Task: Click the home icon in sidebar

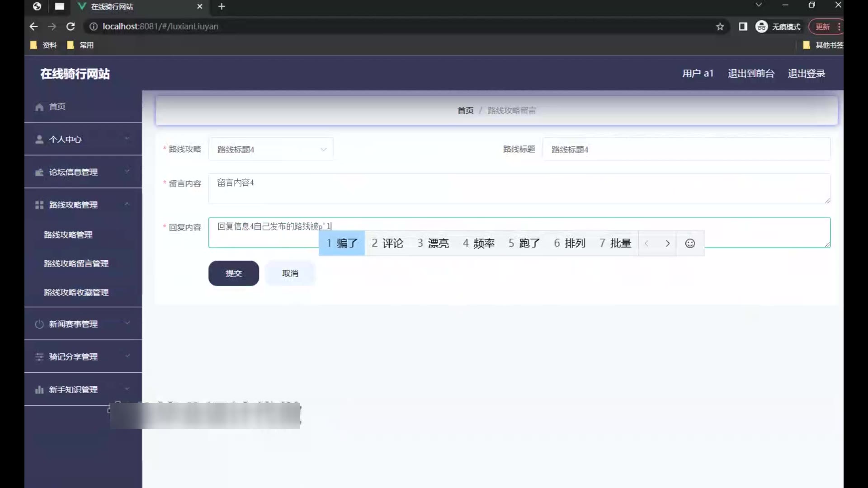Action: click(39, 107)
